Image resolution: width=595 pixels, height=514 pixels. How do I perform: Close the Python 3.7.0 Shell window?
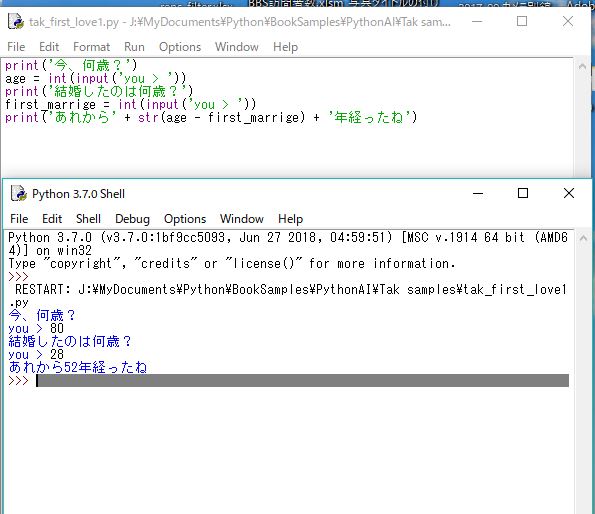click(569, 193)
